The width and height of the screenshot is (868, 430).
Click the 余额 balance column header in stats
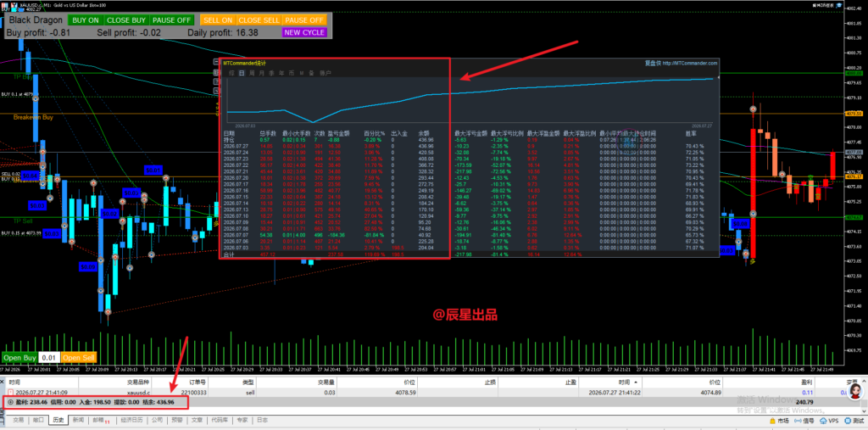point(424,133)
